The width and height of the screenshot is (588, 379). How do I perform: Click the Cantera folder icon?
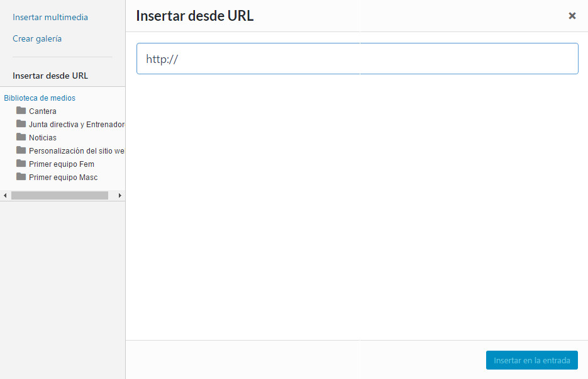pyautogui.click(x=21, y=111)
